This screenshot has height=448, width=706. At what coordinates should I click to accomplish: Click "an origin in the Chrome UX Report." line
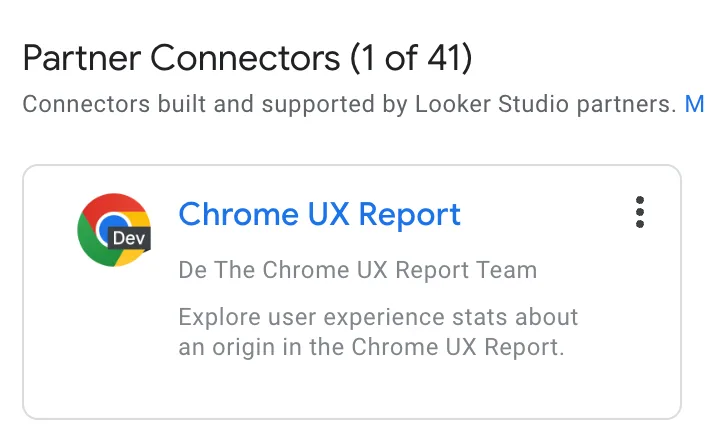click(372, 348)
